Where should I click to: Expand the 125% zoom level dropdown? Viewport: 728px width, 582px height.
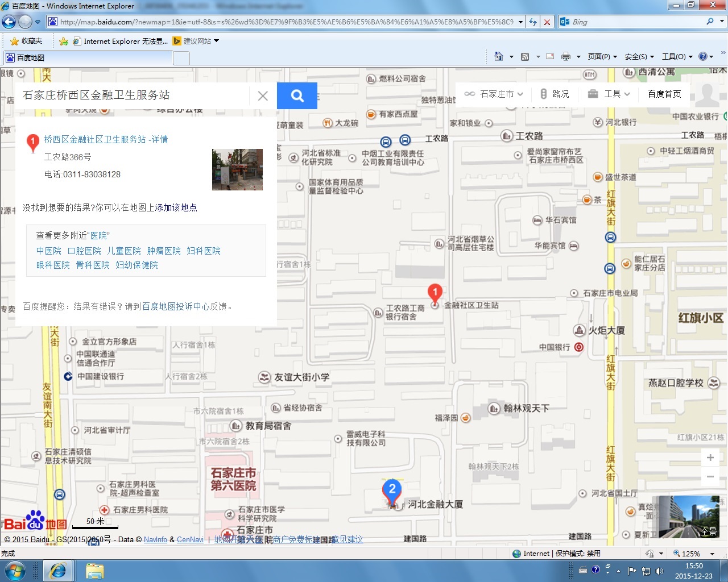(712, 554)
